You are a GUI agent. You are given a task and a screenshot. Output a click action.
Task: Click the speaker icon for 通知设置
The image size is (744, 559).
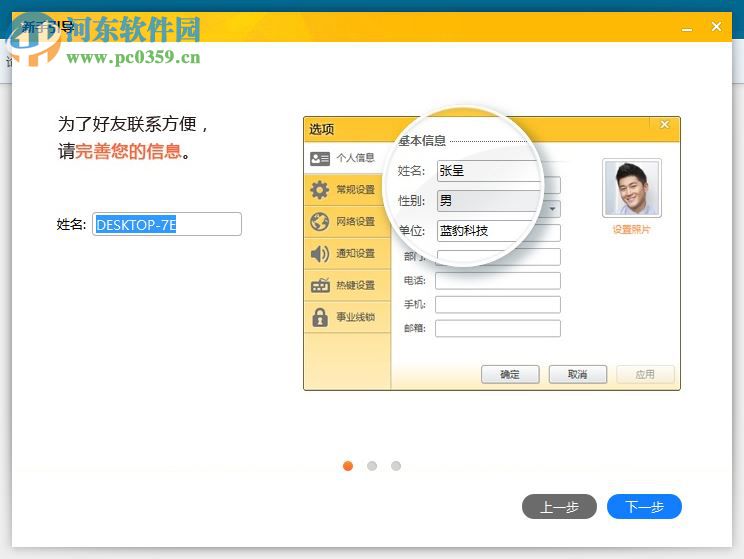[319, 254]
